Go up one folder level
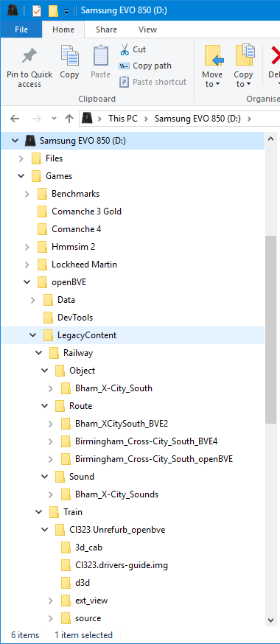Image resolution: width=280 pixels, height=644 pixels. pyautogui.click(x=69, y=119)
